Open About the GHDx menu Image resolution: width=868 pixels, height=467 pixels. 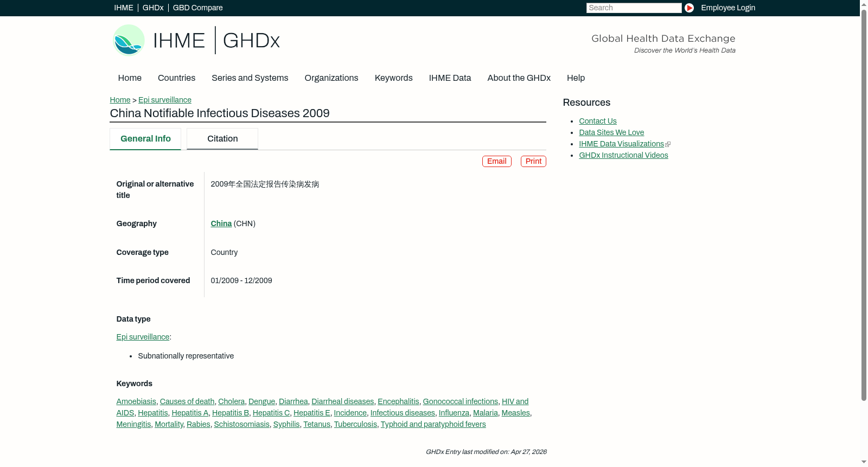point(519,78)
